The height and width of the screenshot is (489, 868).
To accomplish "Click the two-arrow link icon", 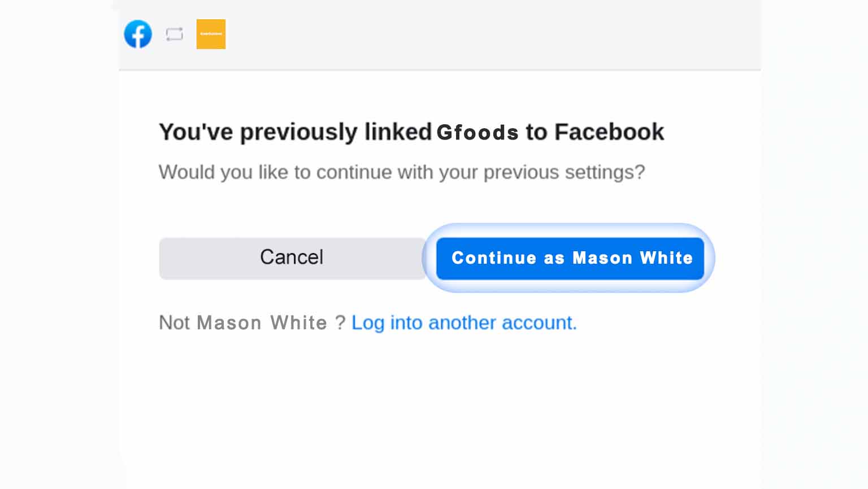I will click(175, 34).
